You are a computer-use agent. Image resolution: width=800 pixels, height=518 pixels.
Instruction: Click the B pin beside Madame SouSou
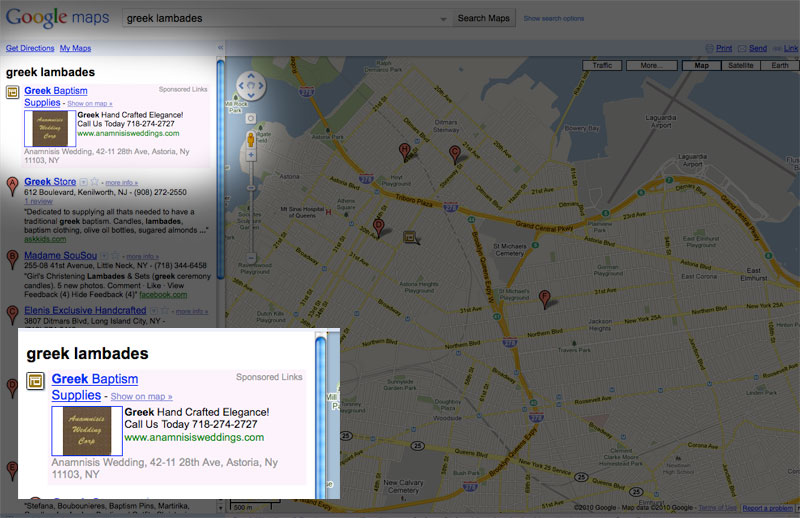pos(12,260)
